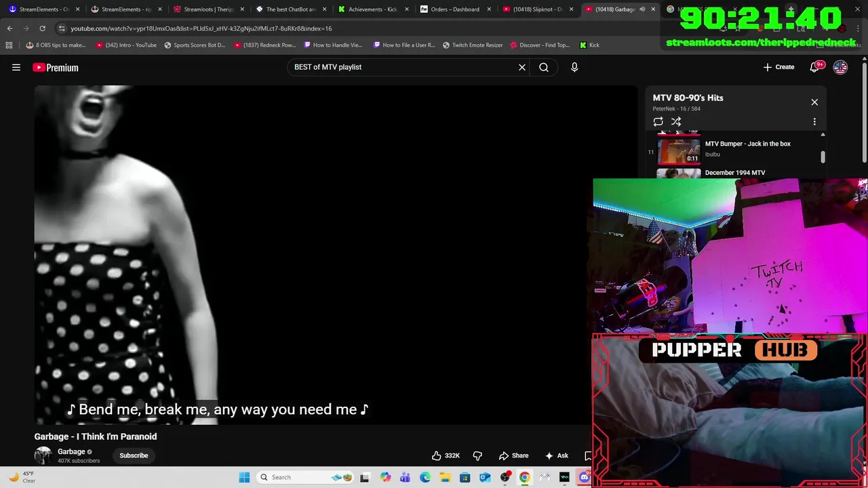Open How to Handle Vie... bookmark

coord(333,45)
